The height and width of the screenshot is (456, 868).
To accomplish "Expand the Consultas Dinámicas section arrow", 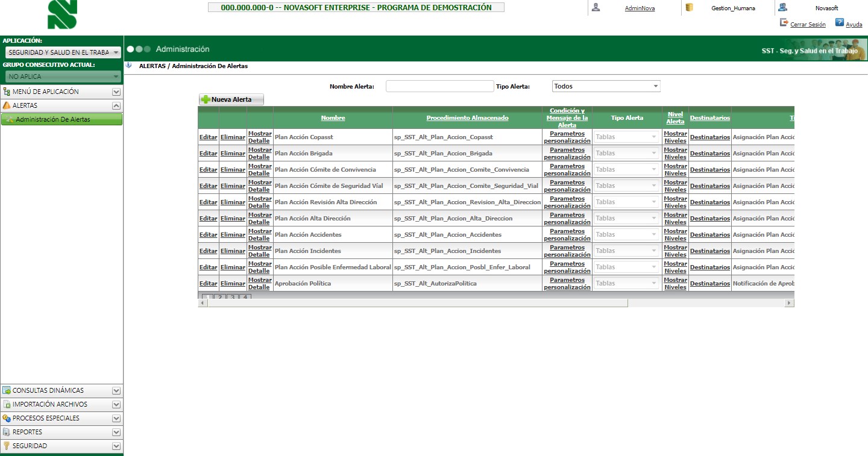I will pyautogui.click(x=116, y=391).
